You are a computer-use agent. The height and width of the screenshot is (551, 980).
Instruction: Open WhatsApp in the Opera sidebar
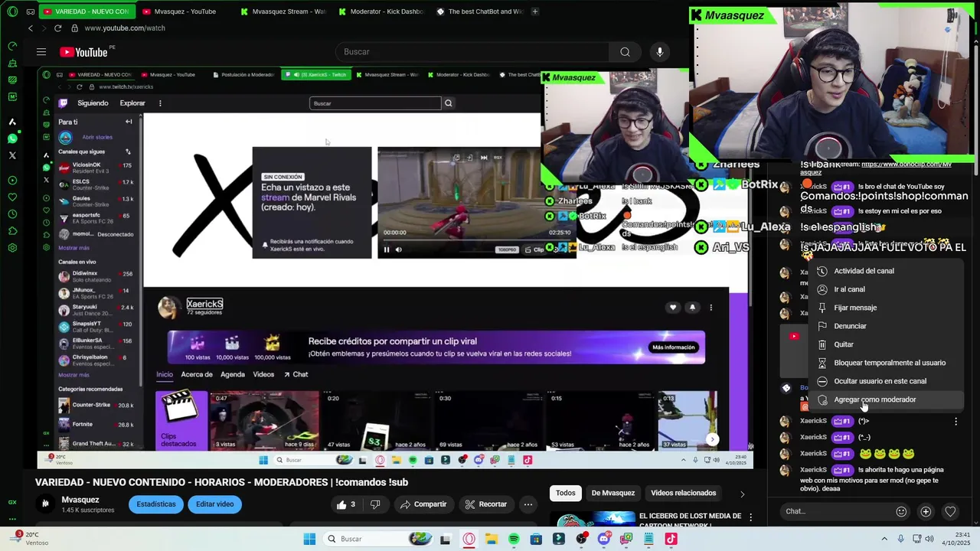[x=12, y=139]
